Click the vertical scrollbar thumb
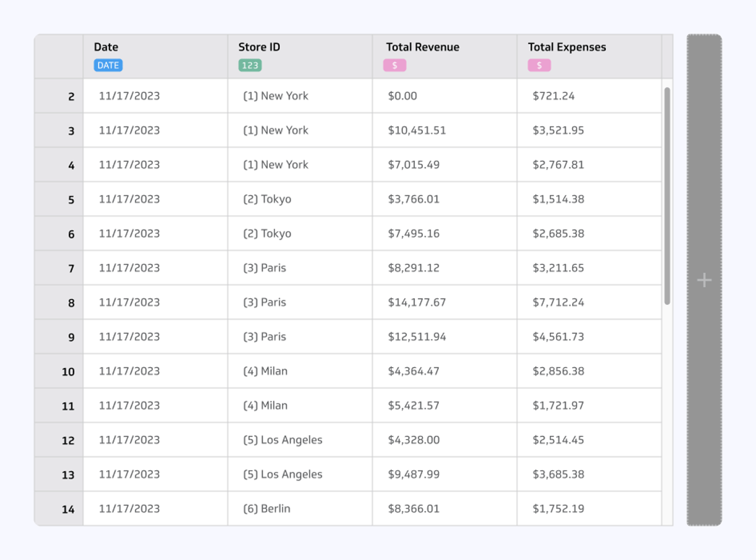756x560 pixels. coord(667,196)
